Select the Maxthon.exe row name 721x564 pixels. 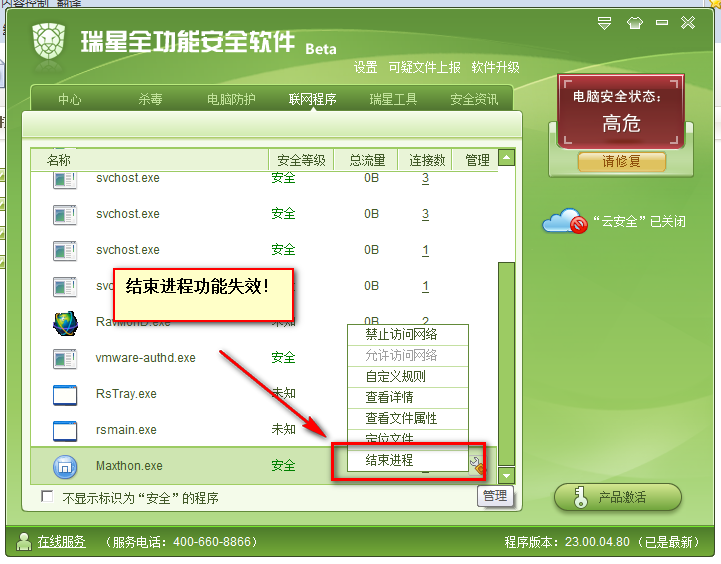click(x=129, y=466)
